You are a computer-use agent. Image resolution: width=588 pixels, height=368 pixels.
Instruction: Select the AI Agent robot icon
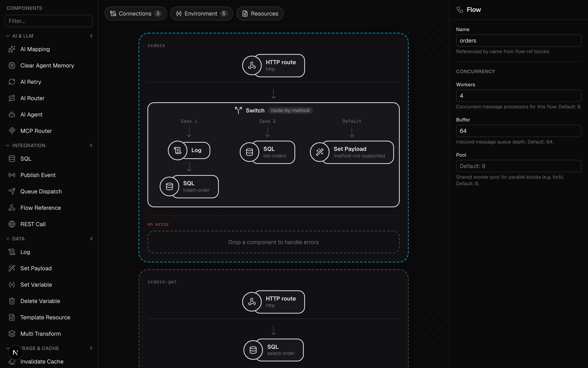click(12, 114)
